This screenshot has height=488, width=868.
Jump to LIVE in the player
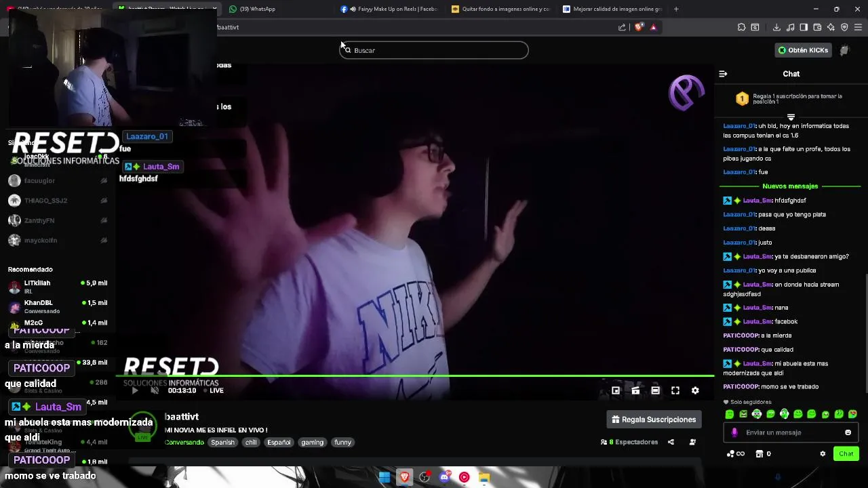tap(213, 390)
